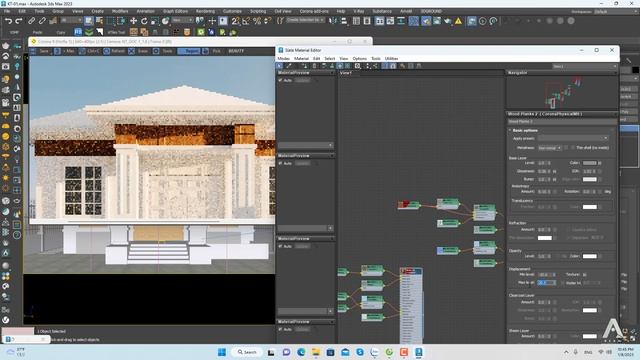Open reference coordinate system dropdown
This screenshot has width=640, height=360.
pos(182,20)
